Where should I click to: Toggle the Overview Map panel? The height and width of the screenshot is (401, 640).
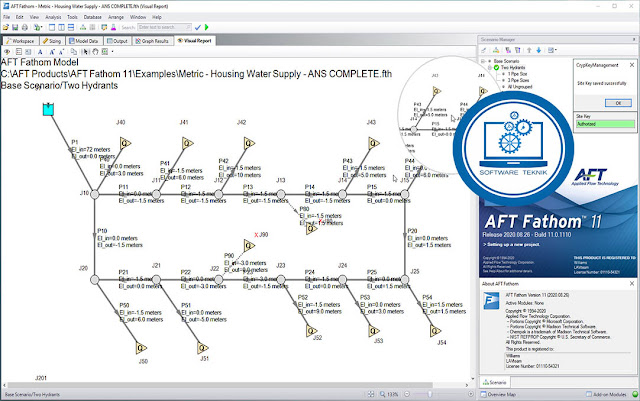pos(498,394)
